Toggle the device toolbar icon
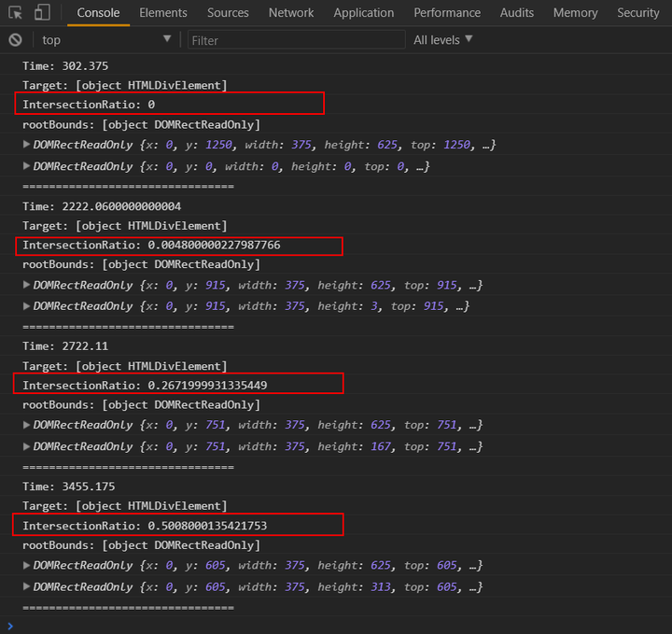This screenshot has height=634, width=672. point(43,13)
